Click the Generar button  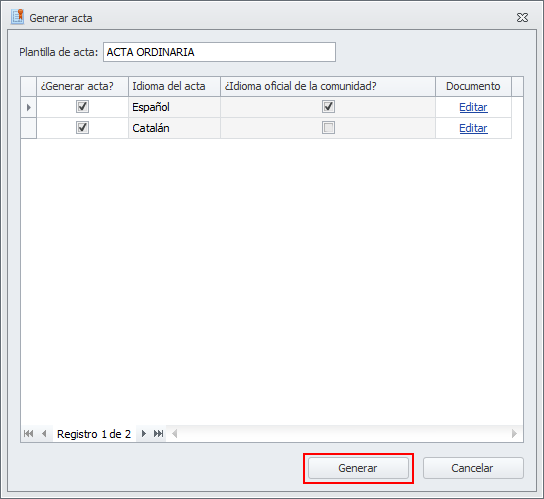point(358,468)
